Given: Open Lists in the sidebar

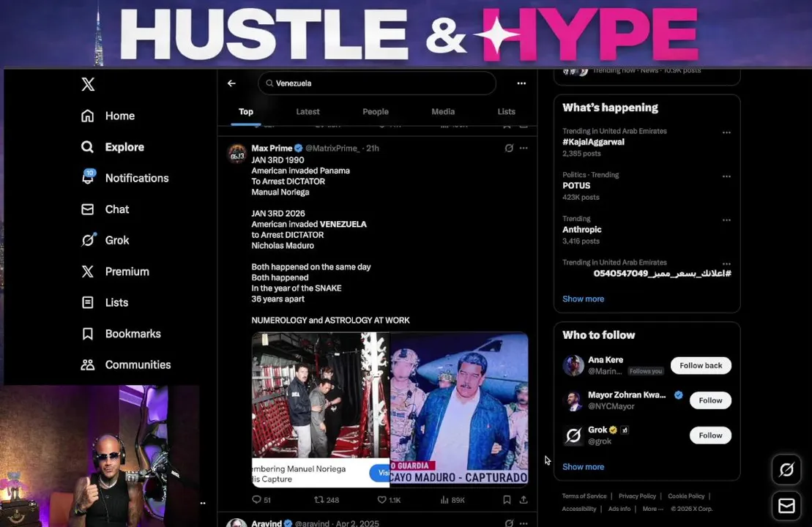Looking at the screenshot, I should coord(105,302).
